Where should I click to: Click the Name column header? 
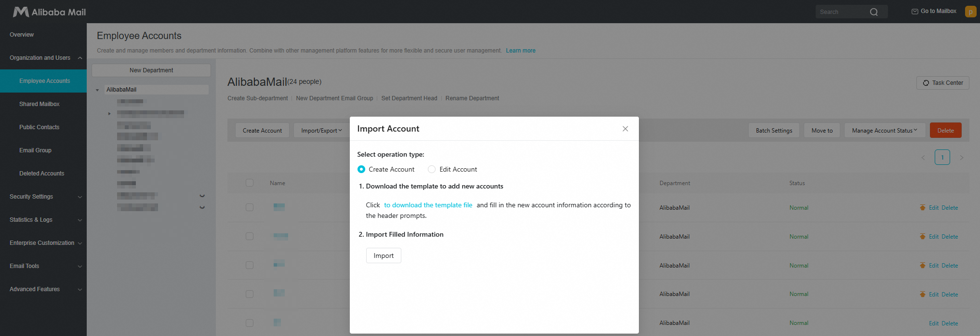click(278, 183)
